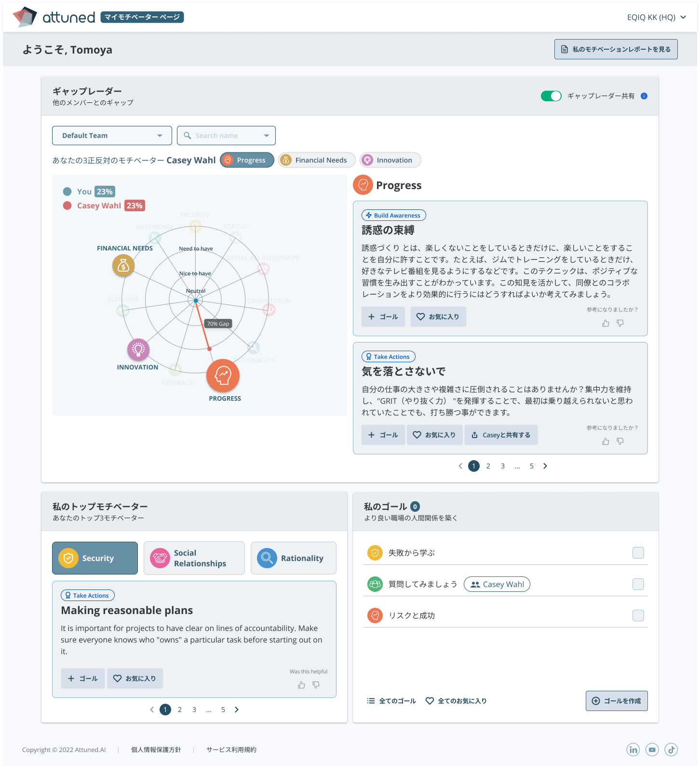
Task: Click the Gap Radar sharing info icon
Action: pyautogui.click(x=644, y=96)
